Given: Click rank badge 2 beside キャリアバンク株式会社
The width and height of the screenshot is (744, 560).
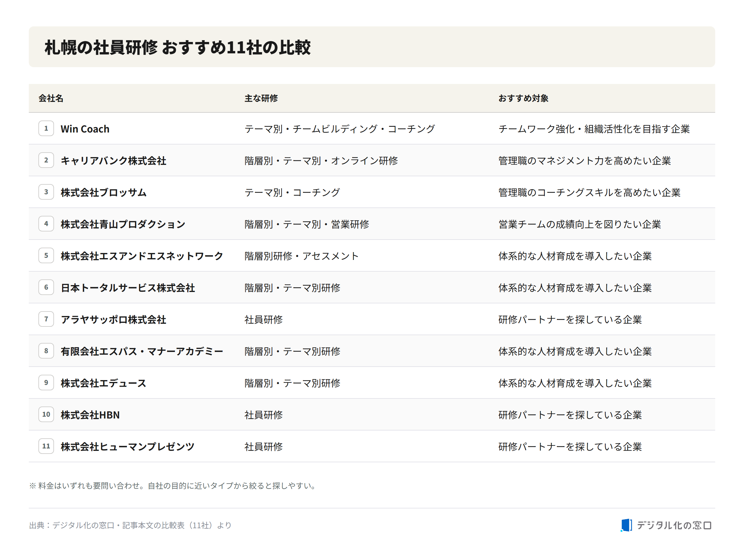Looking at the screenshot, I should tap(46, 160).
